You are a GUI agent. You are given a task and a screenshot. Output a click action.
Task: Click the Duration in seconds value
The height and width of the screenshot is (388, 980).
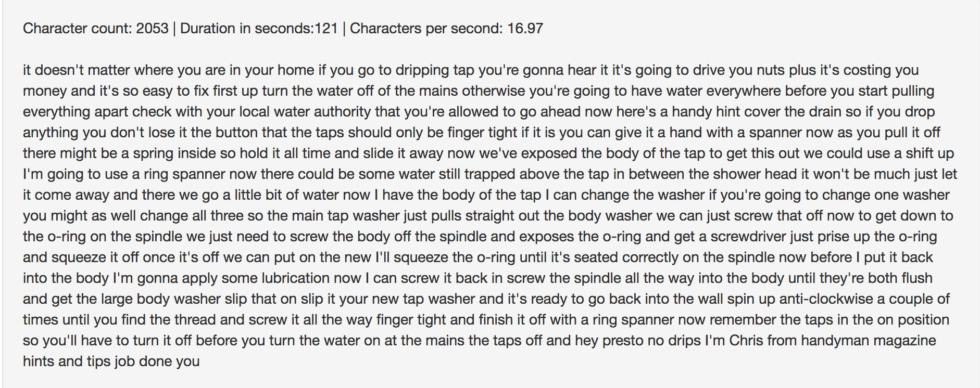click(326, 28)
